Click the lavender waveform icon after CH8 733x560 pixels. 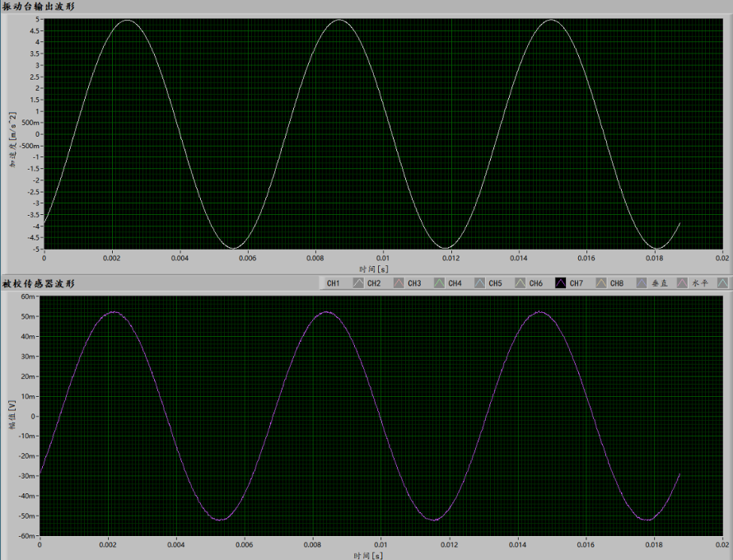642,282
